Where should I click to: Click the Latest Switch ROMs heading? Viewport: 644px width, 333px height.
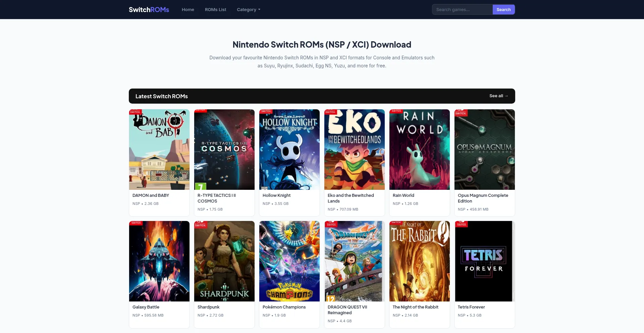[162, 96]
